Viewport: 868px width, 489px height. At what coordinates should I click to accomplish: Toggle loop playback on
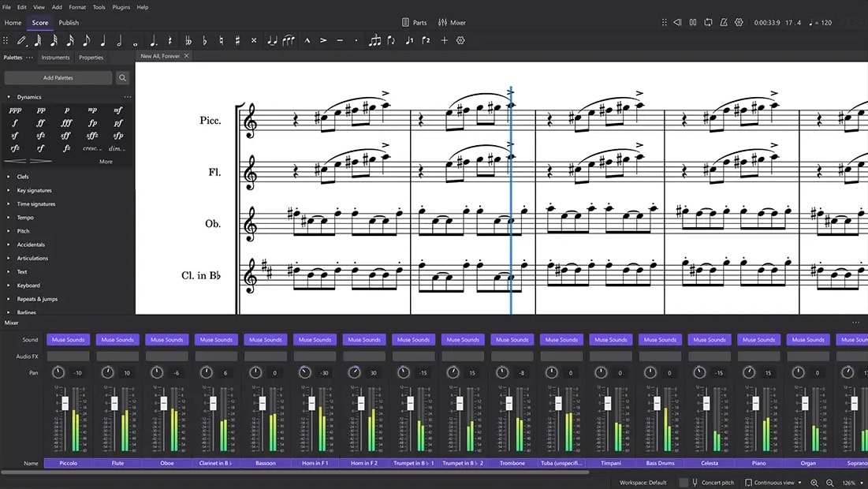pos(708,22)
